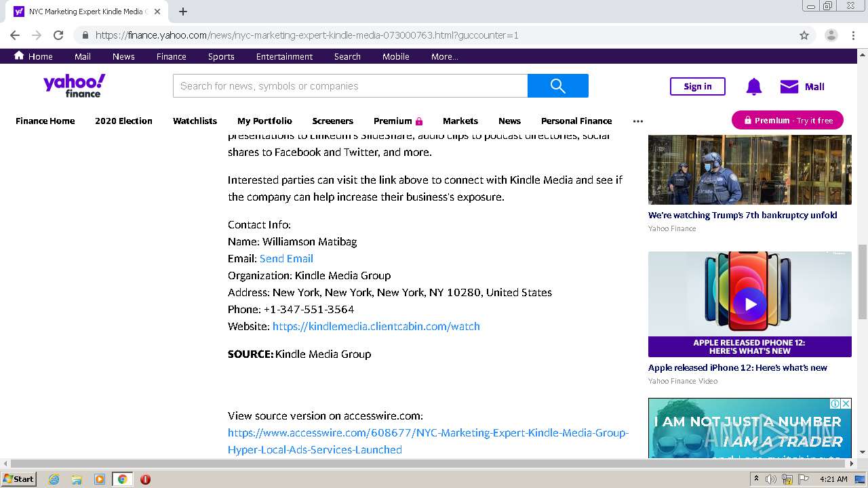Open Mail in the top purple bar
The height and width of the screenshot is (488, 868).
[x=83, y=56]
